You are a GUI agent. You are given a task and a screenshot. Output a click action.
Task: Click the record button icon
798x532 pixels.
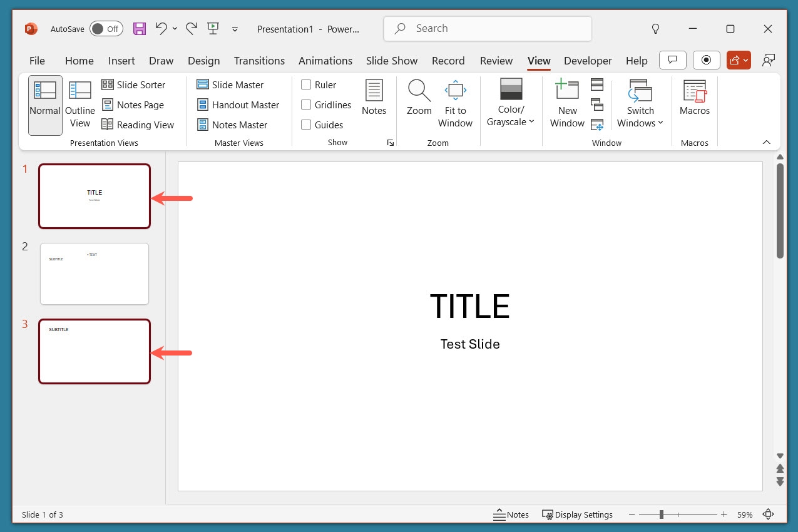[707, 60]
